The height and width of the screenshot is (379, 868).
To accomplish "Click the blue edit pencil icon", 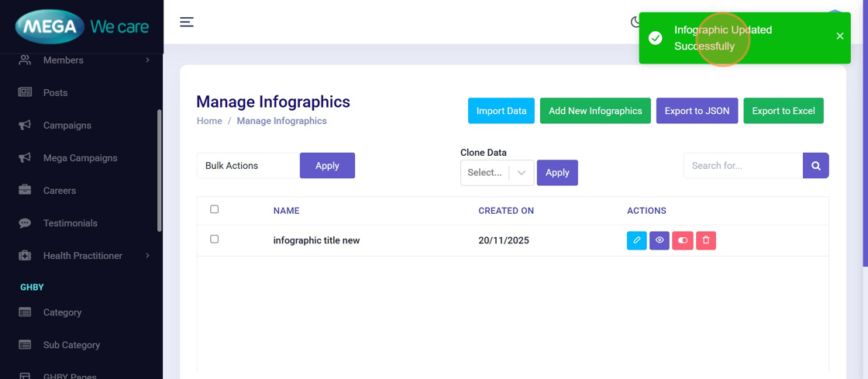I will (x=636, y=240).
